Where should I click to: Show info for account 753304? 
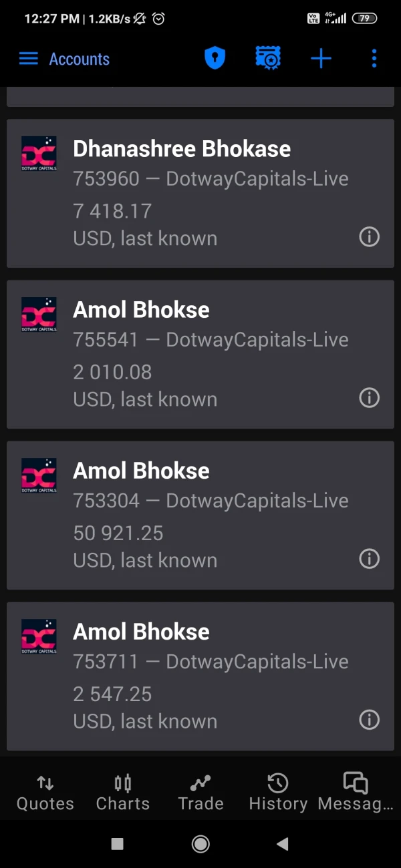point(369,559)
